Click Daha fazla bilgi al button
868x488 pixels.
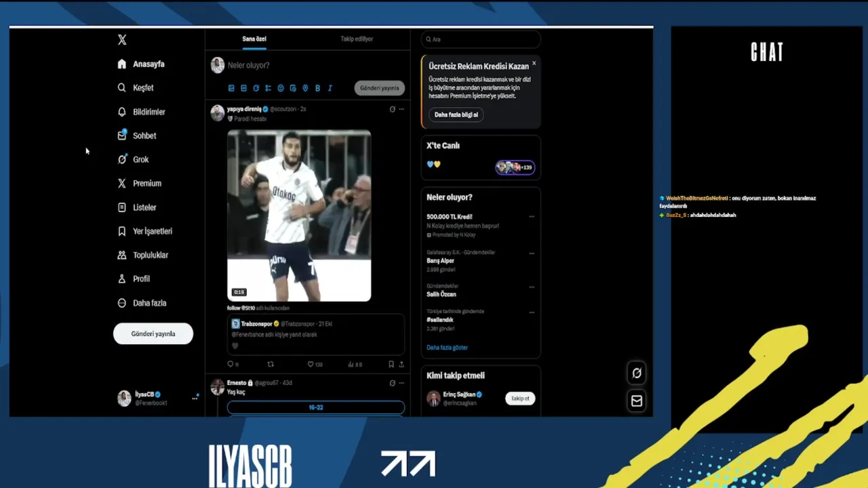tap(456, 115)
